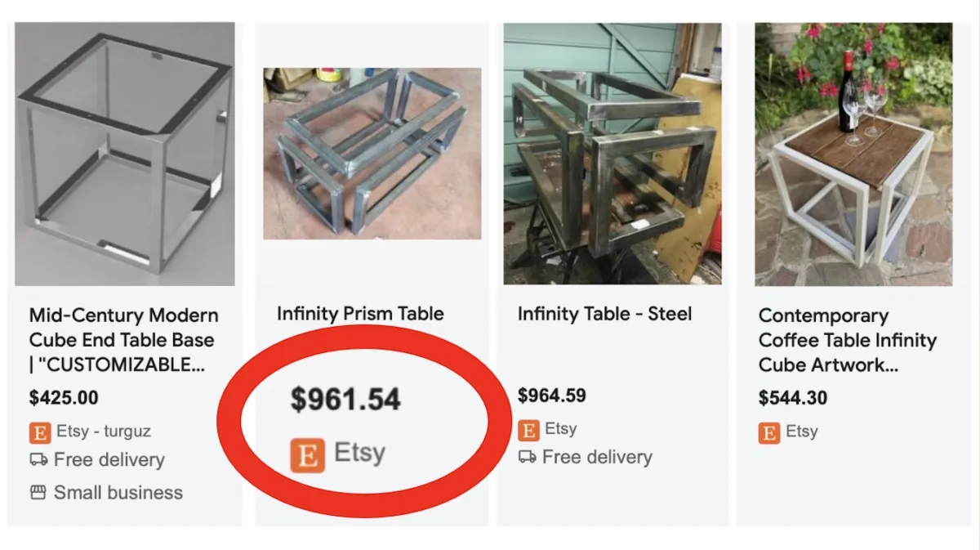The width and height of the screenshot is (980, 550).
Task: Click the $425.00 price
Action: pos(64,398)
